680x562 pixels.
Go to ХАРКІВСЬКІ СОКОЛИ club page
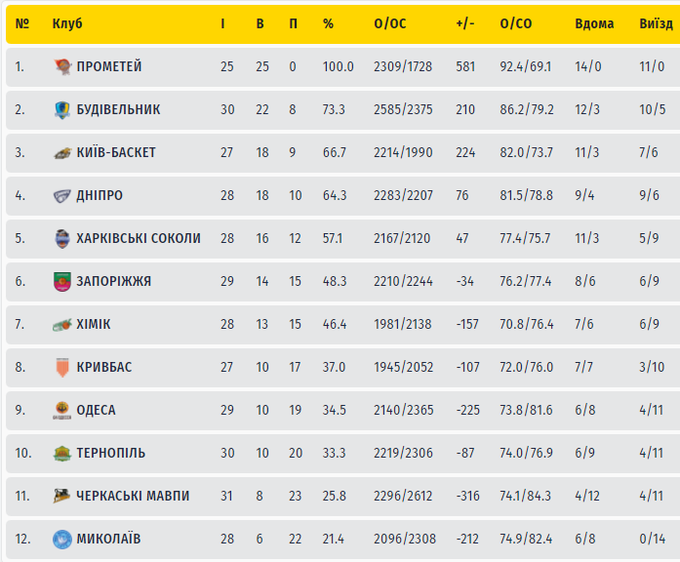(x=138, y=239)
